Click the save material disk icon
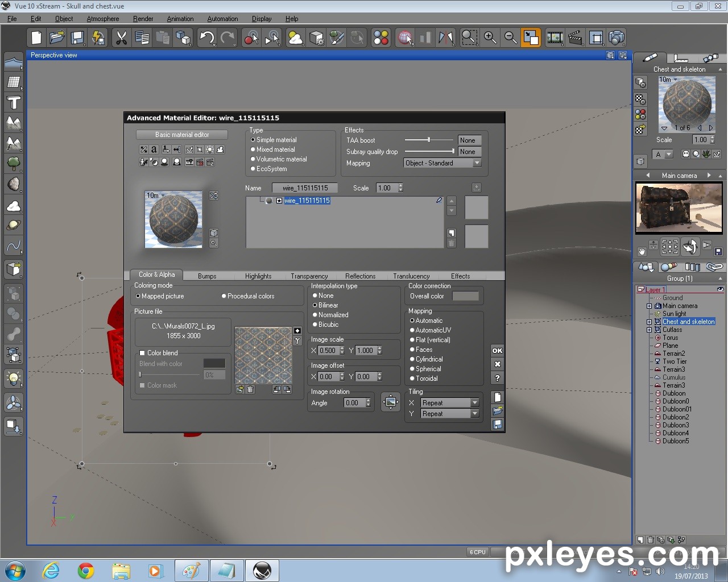 [497, 425]
